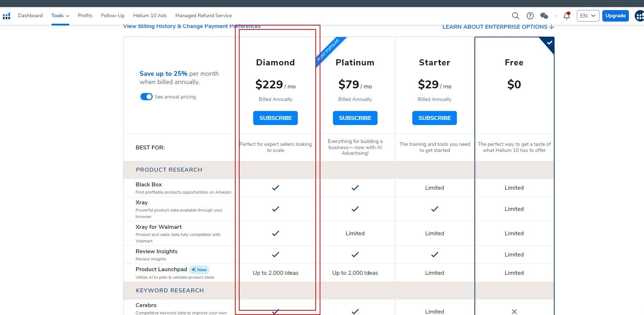Expand the Tools dropdown menu
644x315 pixels.
coord(60,16)
